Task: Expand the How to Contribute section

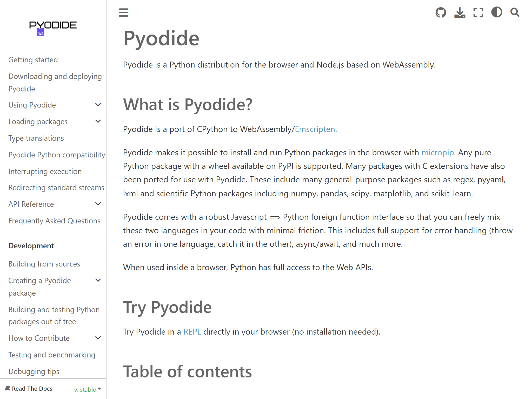Action: (98, 338)
